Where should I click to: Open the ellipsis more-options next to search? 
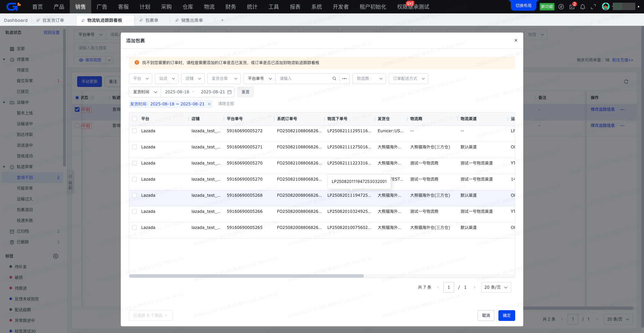(344, 79)
